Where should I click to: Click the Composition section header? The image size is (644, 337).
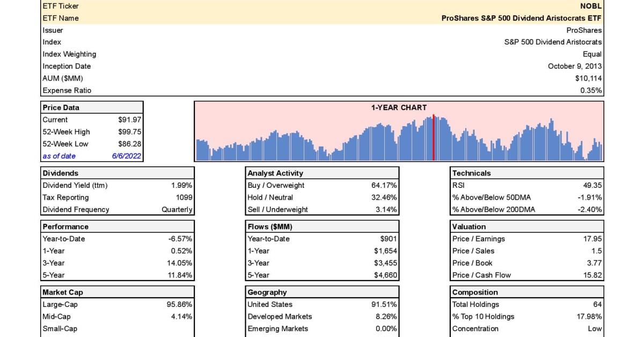[x=527, y=292]
